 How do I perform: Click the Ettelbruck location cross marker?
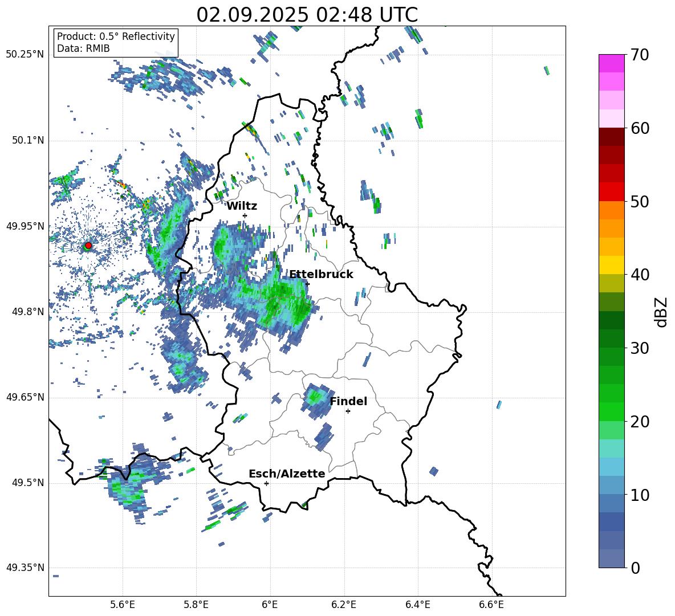[307, 284]
